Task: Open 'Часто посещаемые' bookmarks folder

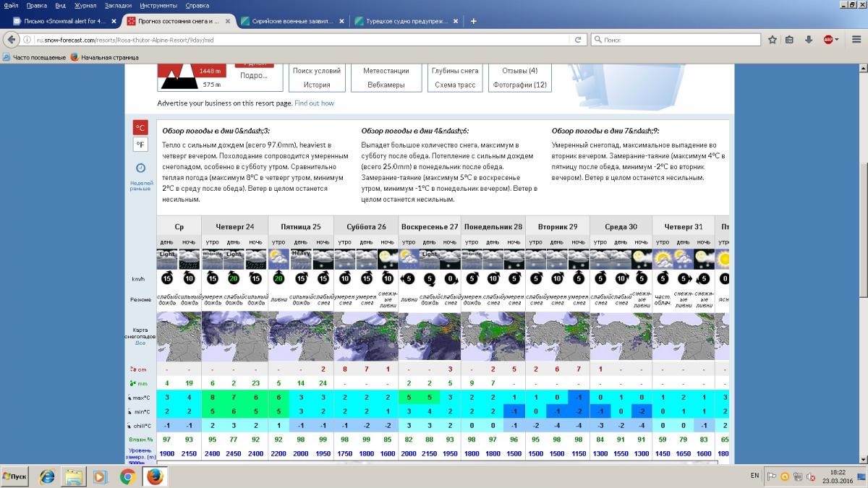Action: [35, 56]
